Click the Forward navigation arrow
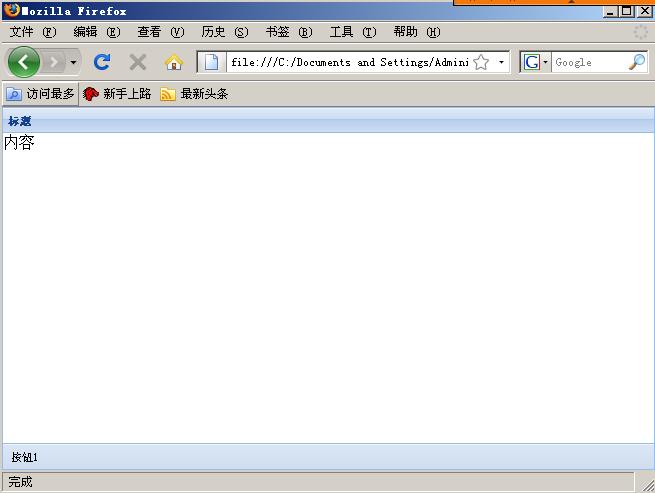The height and width of the screenshot is (493, 655). tap(53, 62)
